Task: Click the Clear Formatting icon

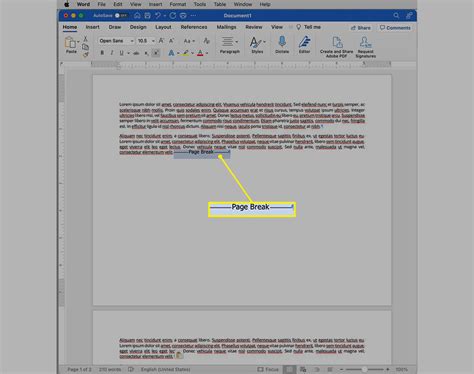Action: click(x=206, y=41)
